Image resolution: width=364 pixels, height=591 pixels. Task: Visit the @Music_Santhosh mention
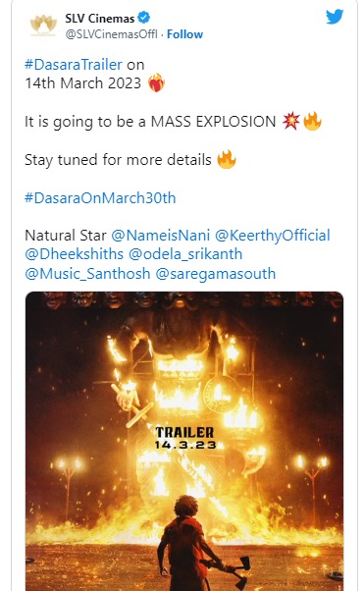click(87, 274)
